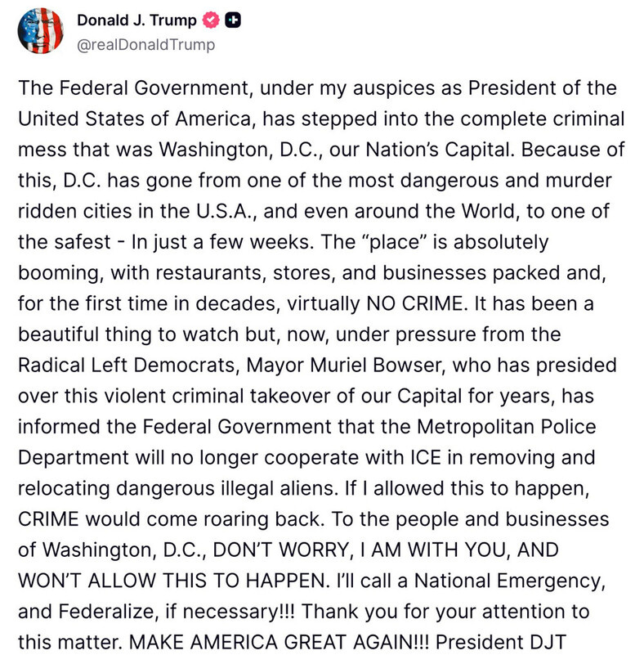Click the @realDonaldTrump handle
Screen dimensions: 644x664
[145, 45]
